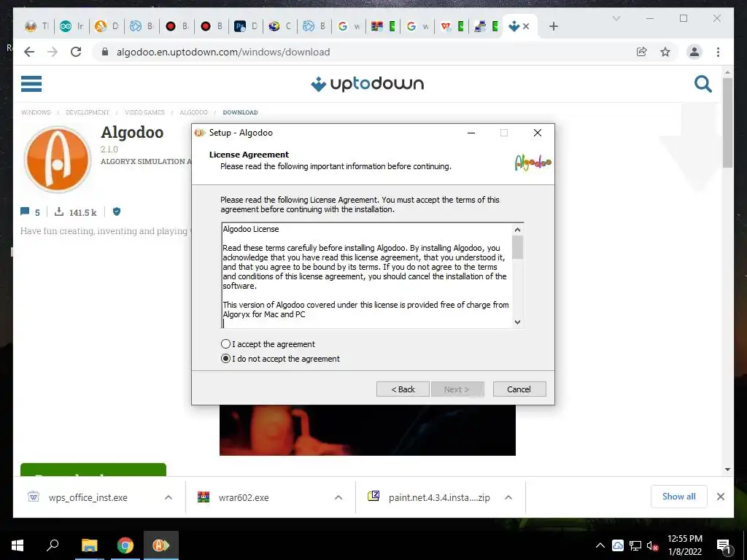Open the uptodown hamburger menu
Viewport: 747px width, 560px height.
pos(31,84)
